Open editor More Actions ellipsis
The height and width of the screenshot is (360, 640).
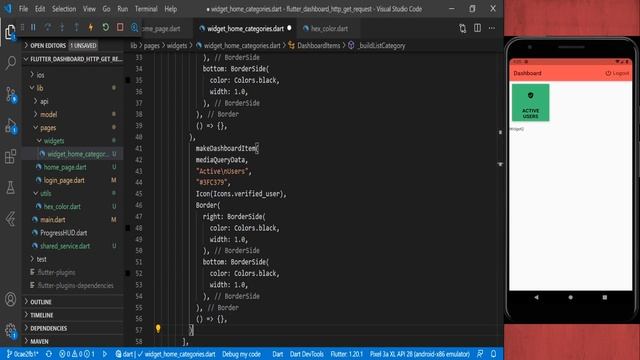click(492, 28)
